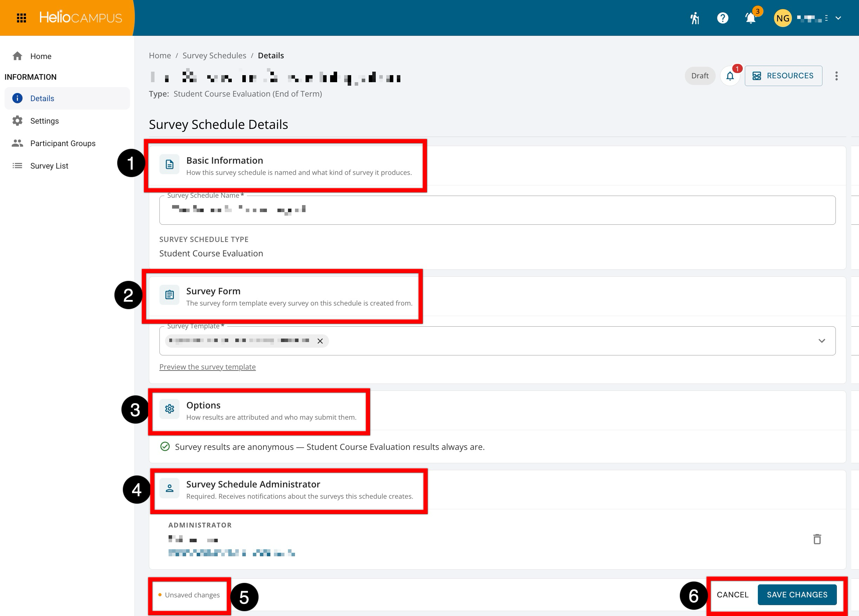Open the three-dot more options menu

click(x=837, y=76)
